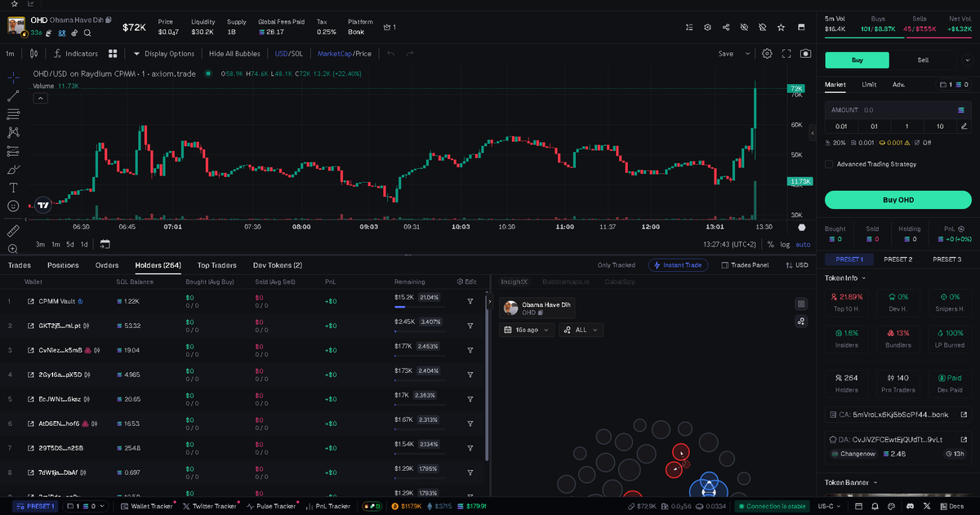Select the text annotation tool
Screen dimensions: 980x515
(13, 188)
